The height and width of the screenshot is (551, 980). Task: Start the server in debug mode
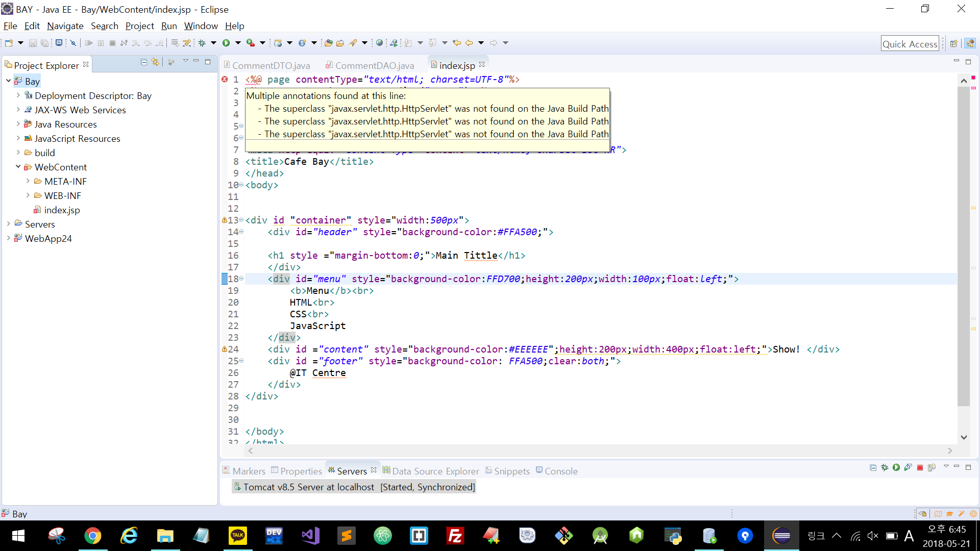[885, 467]
